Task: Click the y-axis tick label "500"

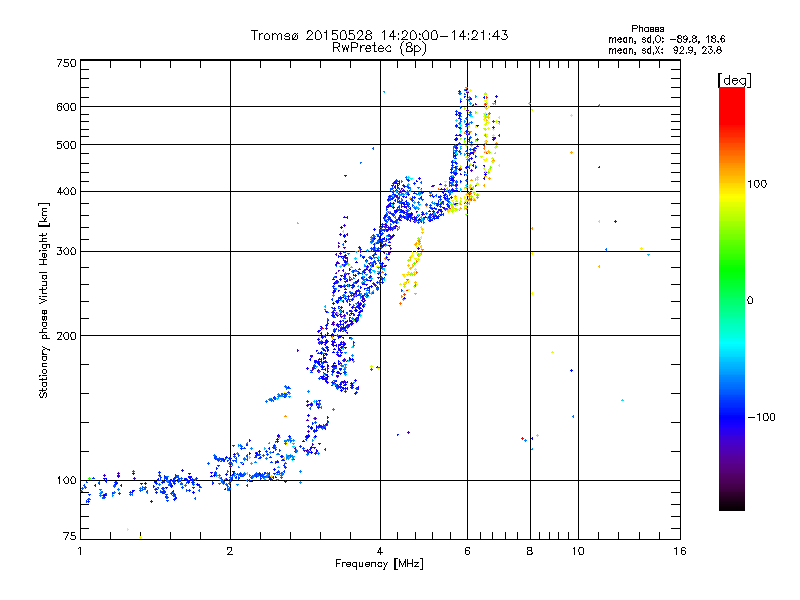Action: tap(67, 145)
